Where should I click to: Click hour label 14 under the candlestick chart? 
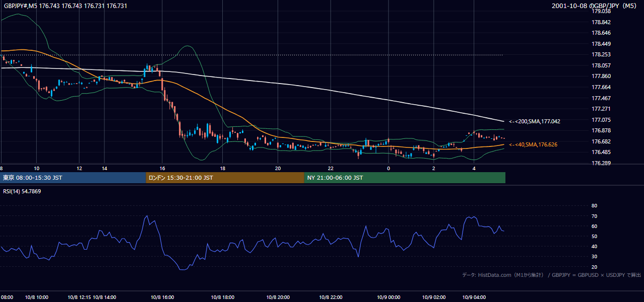(104, 168)
